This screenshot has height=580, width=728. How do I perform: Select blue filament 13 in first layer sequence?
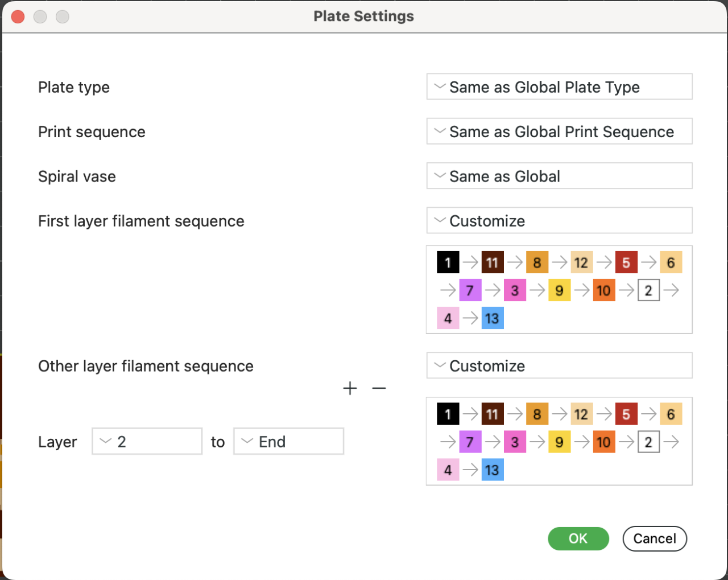(492, 318)
